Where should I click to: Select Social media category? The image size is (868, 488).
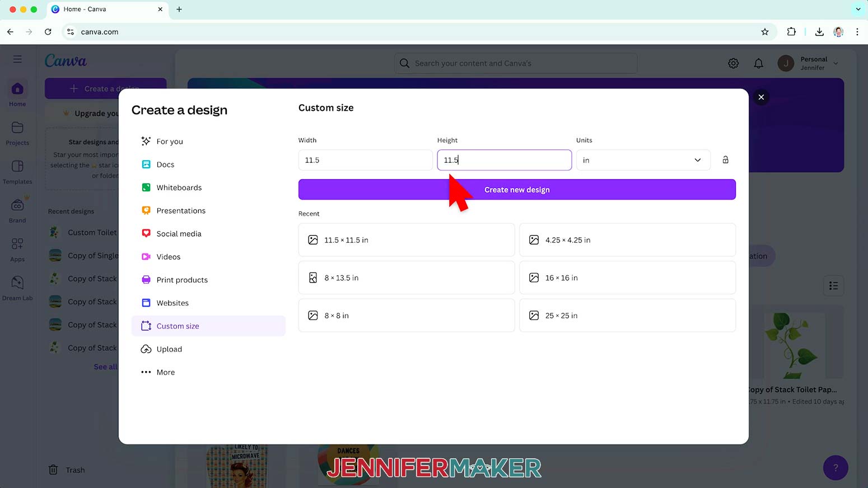click(208, 233)
